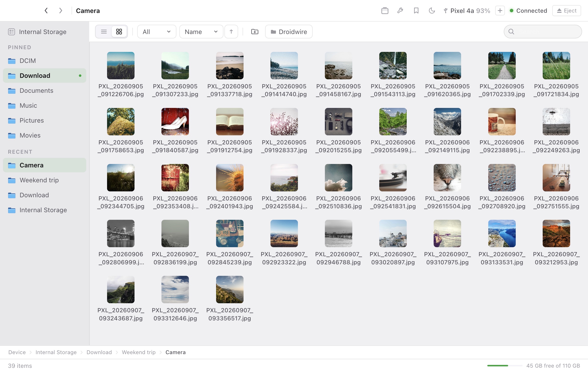Click the search magnifier icon
This screenshot has width=588, height=372.
[x=511, y=32]
